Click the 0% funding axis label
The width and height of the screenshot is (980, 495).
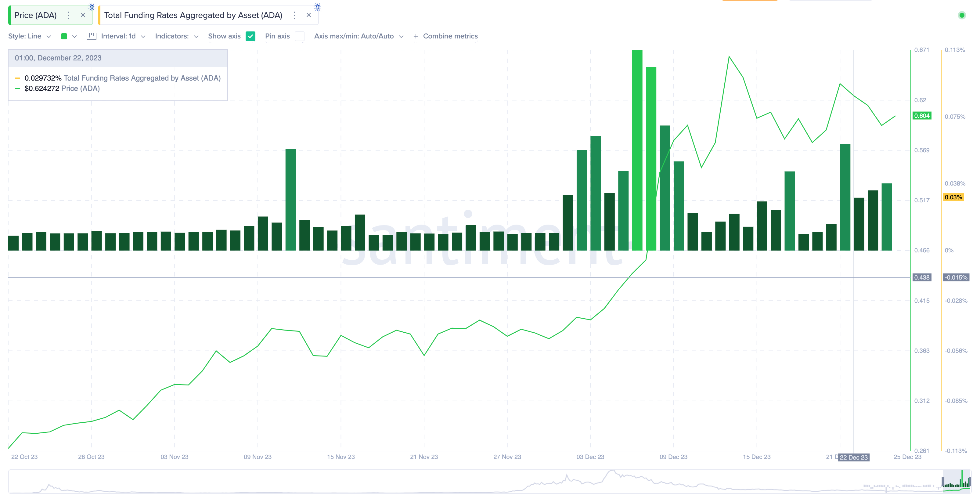point(949,250)
